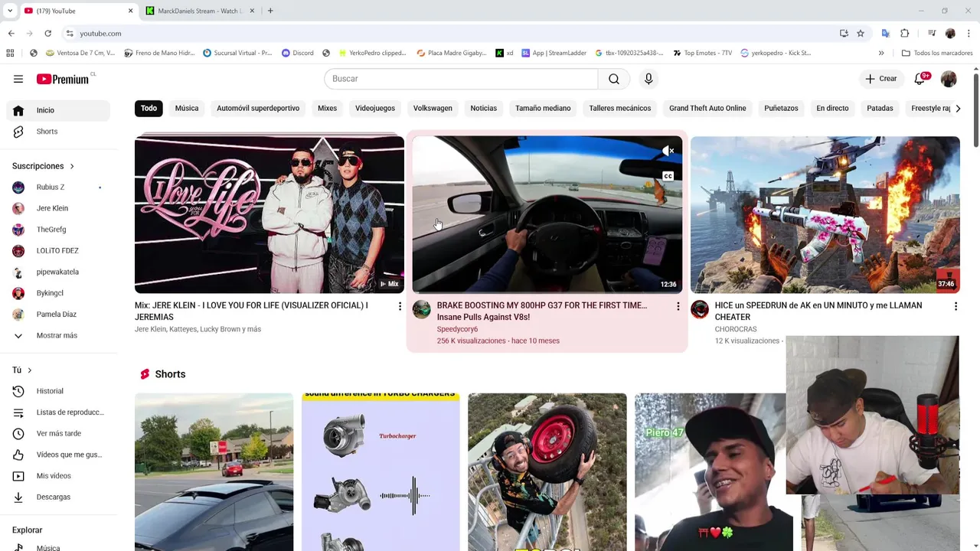The width and height of the screenshot is (980, 551).
Task: Select the Automóvil superdeportivo chip
Action: tap(258, 108)
